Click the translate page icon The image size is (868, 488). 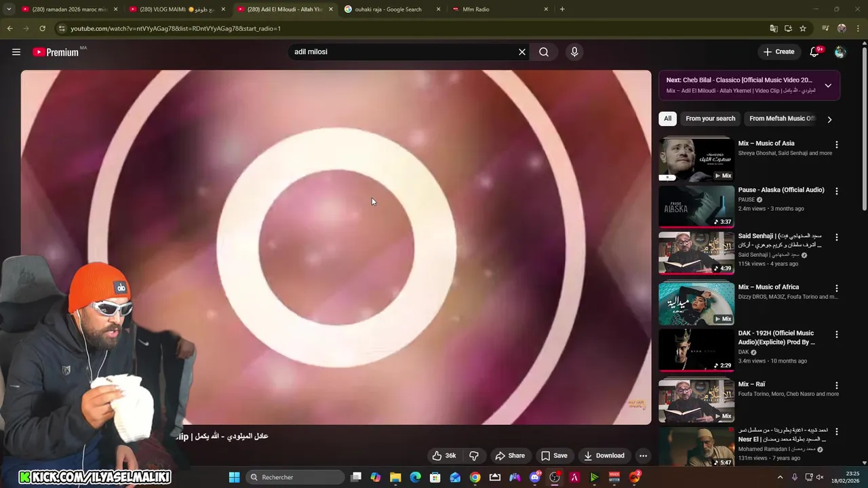774,28
